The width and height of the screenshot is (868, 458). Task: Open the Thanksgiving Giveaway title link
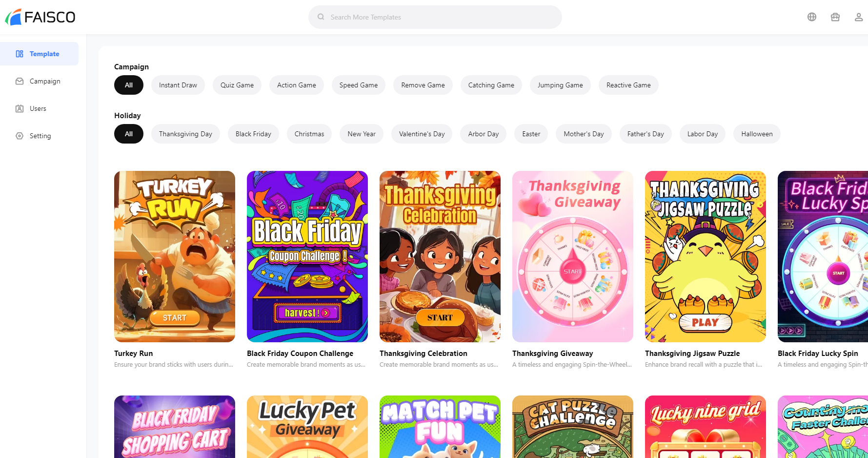click(553, 354)
